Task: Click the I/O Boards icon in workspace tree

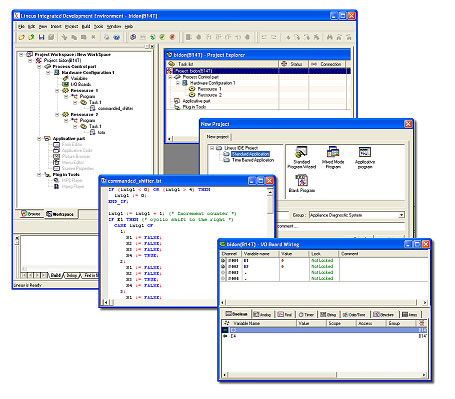Action: pos(66,84)
